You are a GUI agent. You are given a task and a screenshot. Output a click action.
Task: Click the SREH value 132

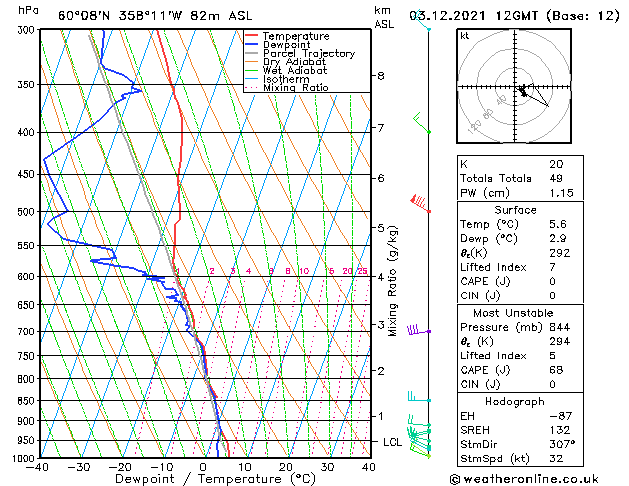560,430
